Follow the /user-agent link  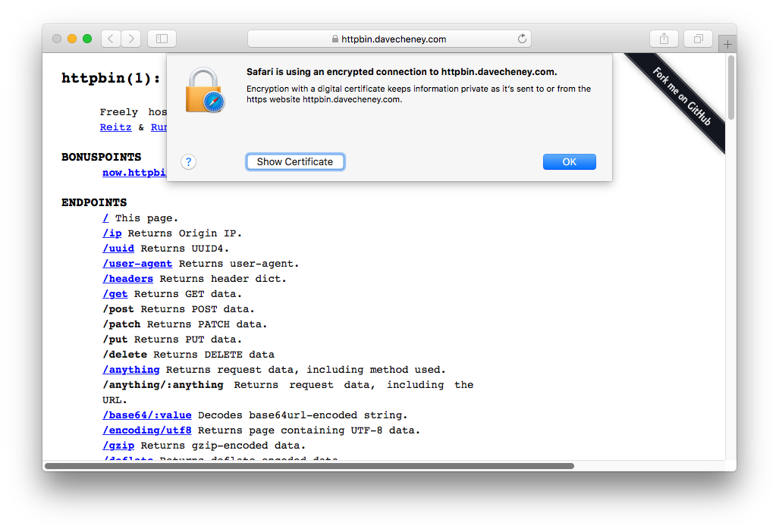click(x=137, y=264)
